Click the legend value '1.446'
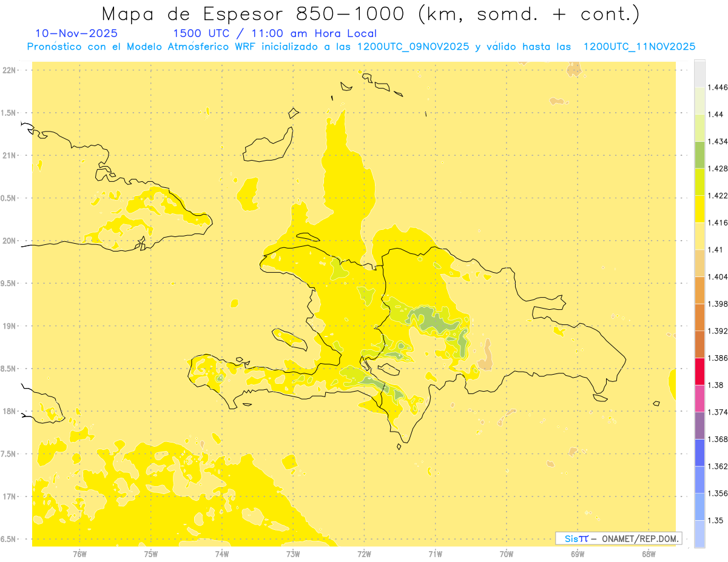The width and height of the screenshot is (728, 562). (717, 87)
